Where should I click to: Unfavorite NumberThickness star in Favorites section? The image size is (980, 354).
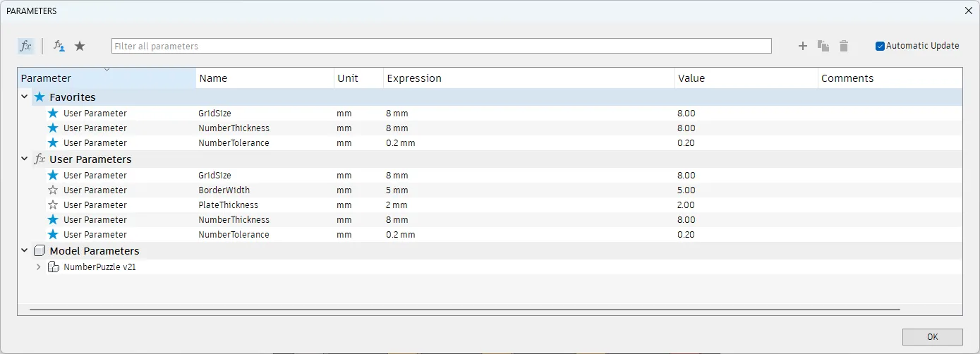[53, 128]
